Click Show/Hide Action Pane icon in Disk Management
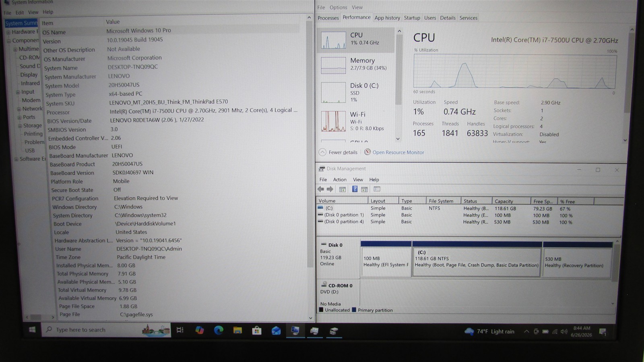 click(364, 189)
